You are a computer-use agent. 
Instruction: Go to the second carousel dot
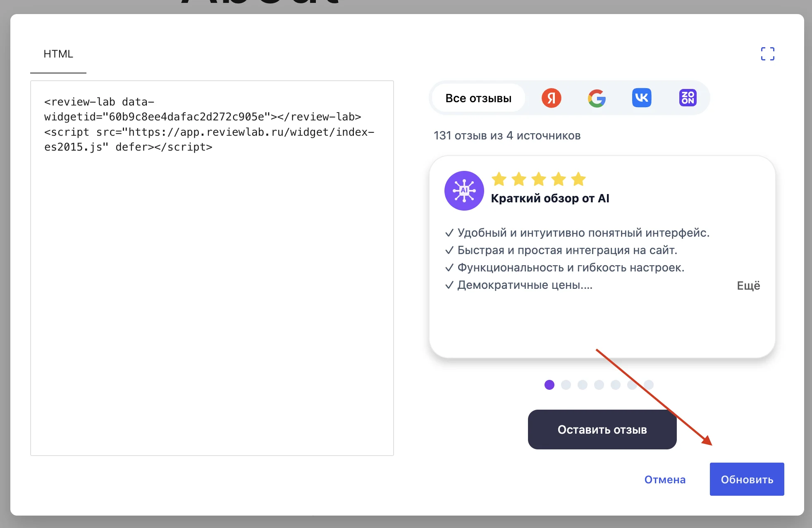pos(566,385)
